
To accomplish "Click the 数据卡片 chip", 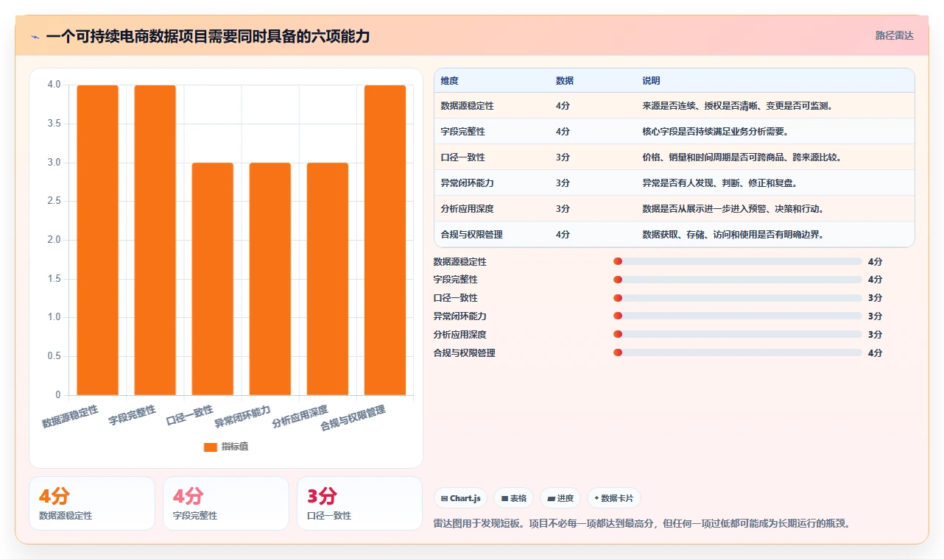I will (613, 498).
